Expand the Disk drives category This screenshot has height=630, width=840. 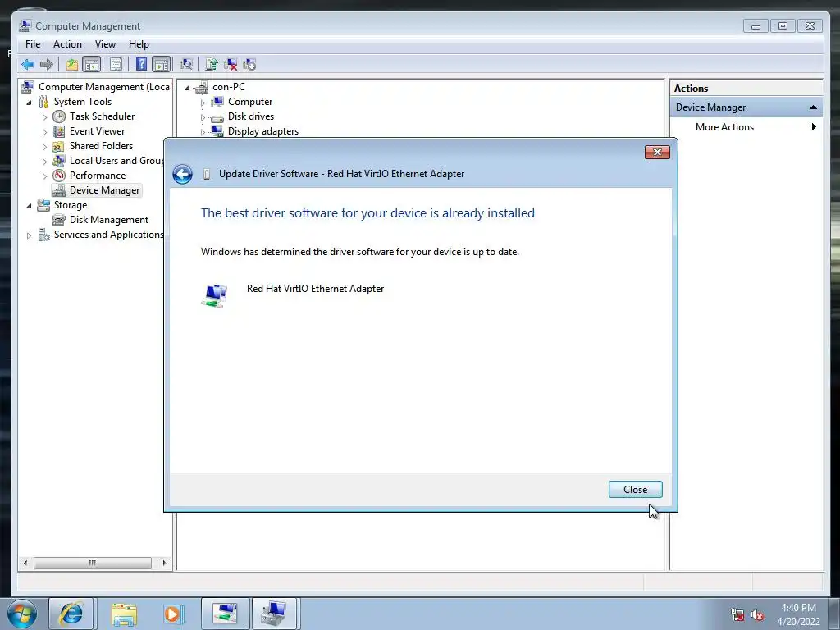coord(203,116)
